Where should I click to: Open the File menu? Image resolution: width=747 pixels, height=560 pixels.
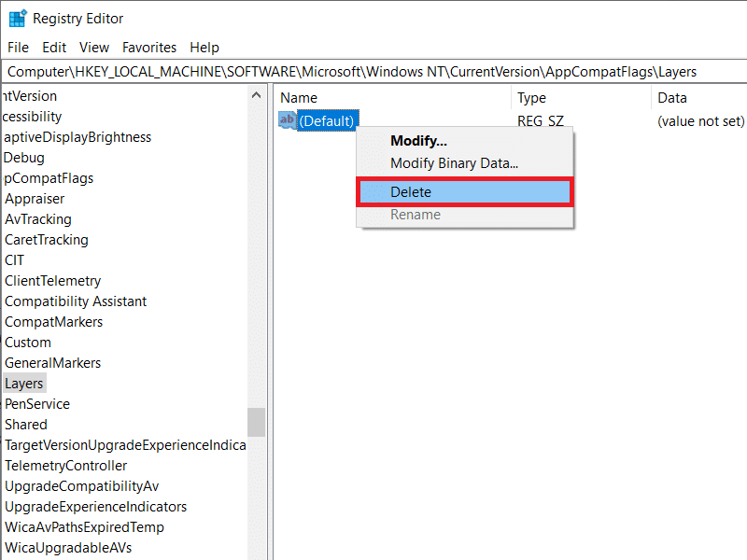tap(18, 48)
